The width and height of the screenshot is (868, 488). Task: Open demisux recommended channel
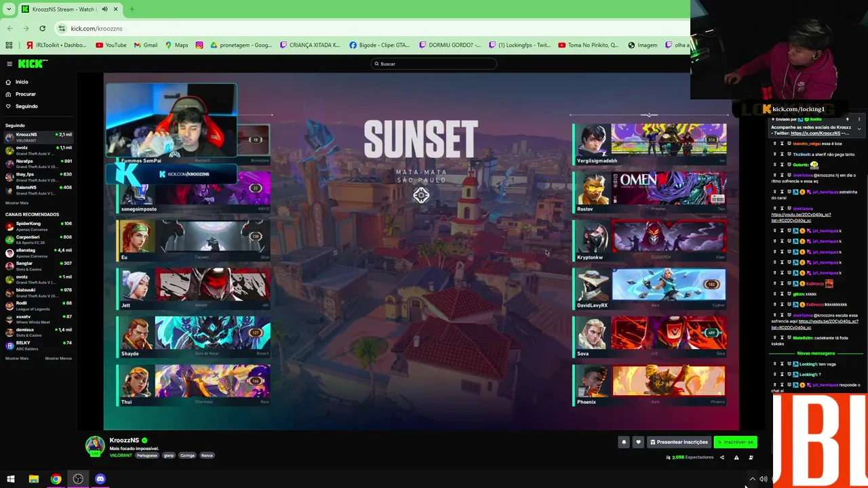point(39,332)
